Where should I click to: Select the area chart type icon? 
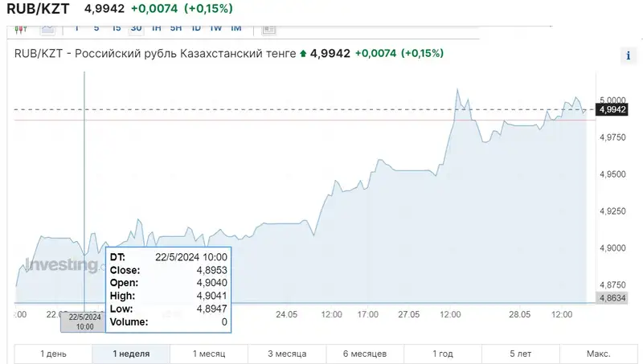47,28
